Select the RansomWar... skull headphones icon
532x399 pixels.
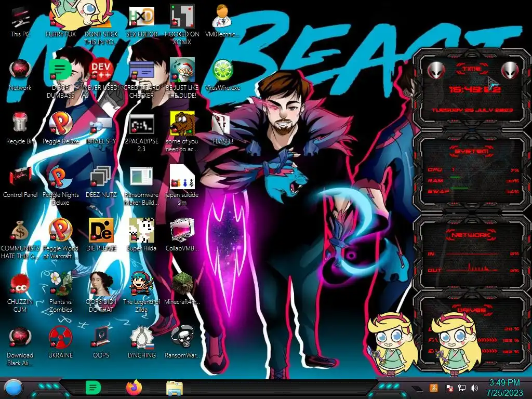coord(182,343)
